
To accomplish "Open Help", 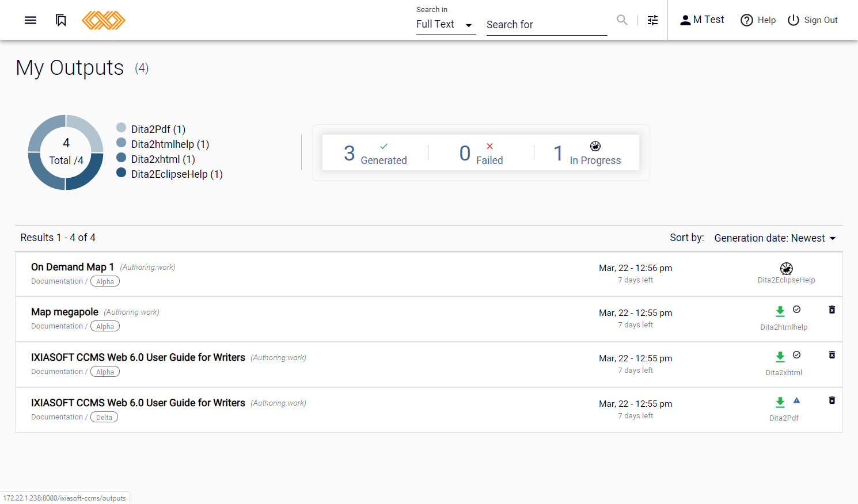I will pos(758,20).
